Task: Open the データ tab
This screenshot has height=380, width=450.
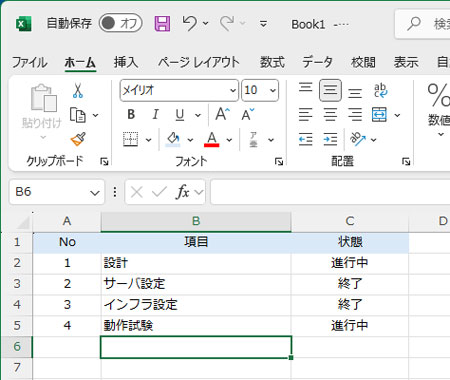Action: pyautogui.click(x=317, y=62)
